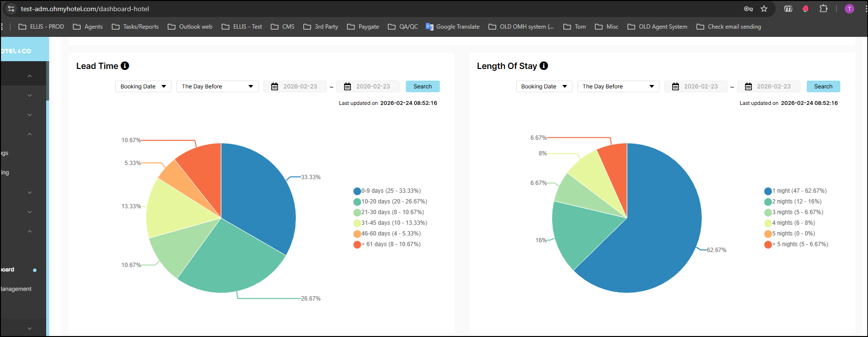Open the Management sidebar item
This screenshot has height=337, width=868.
coord(16,289)
